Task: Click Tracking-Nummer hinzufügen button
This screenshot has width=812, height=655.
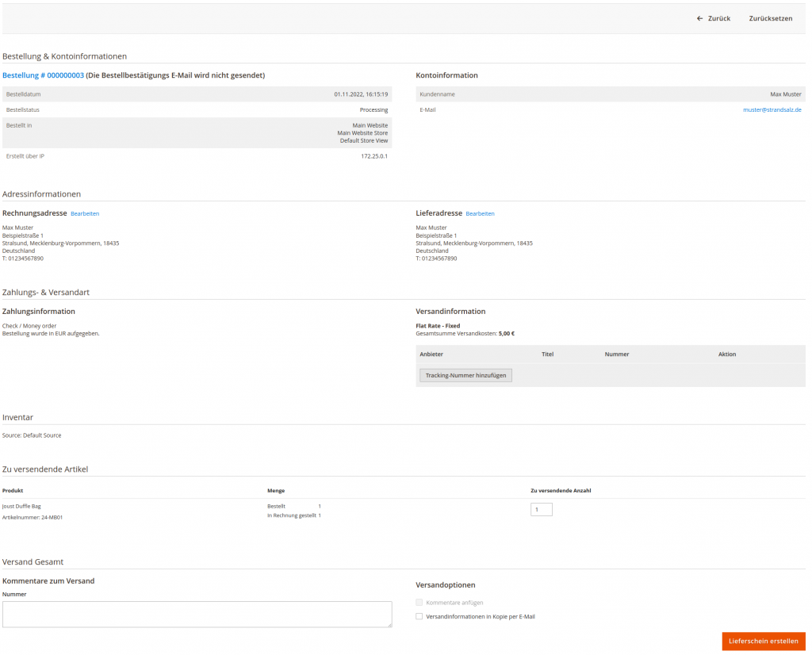Action: tap(465, 376)
